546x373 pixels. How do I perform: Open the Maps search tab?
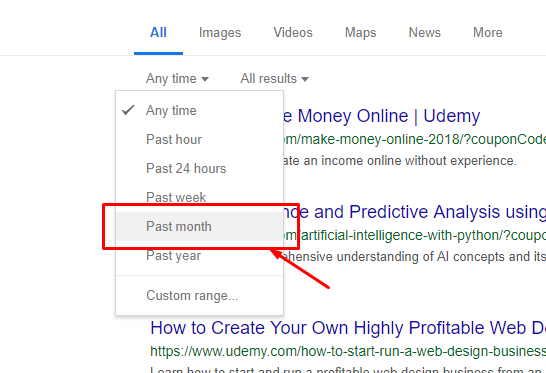pyautogui.click(x=360, y=33)
